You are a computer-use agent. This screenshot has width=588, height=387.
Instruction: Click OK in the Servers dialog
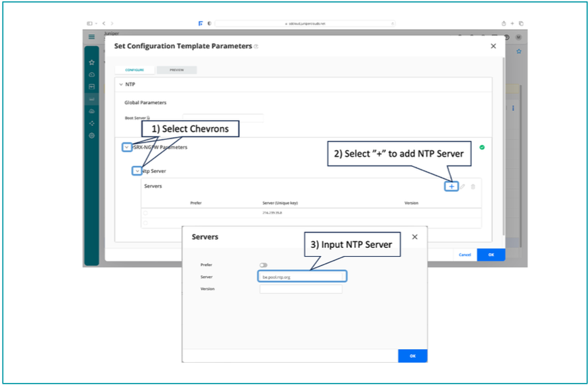point(412,355)
